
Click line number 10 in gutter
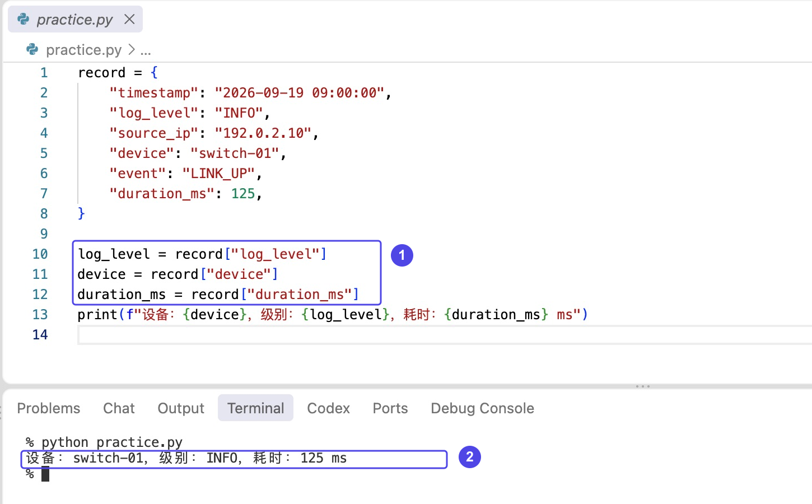pos(40,254)
